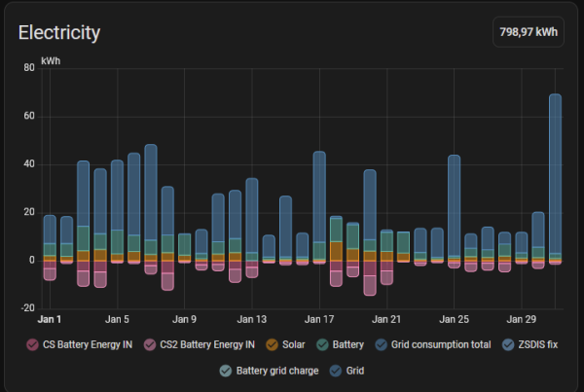Click the Jan 17 axis label
This screenshot has height=392, width=584.
click(319, 319)
